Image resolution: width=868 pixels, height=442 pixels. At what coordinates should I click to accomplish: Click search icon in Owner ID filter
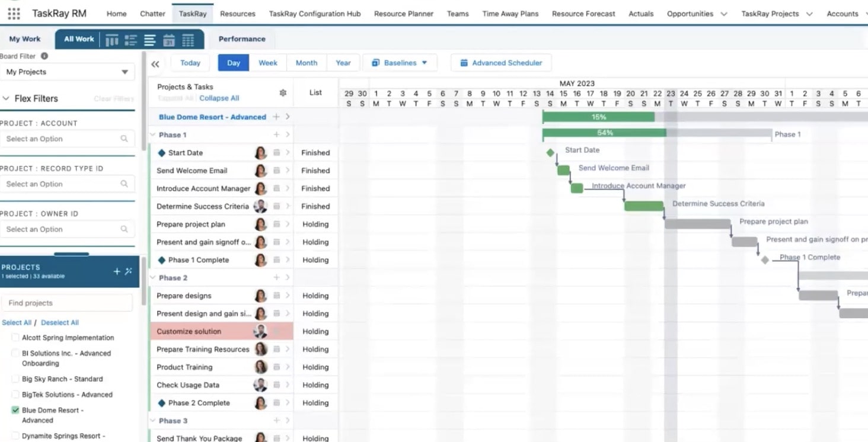(124, 229)
